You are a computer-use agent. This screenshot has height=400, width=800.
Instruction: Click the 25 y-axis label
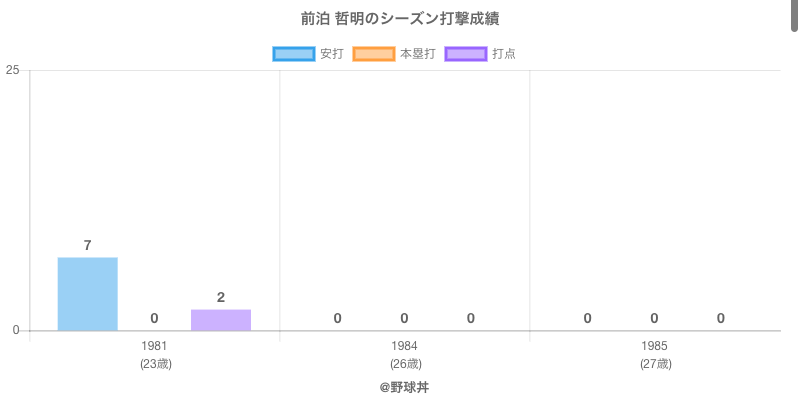point(12,70)
